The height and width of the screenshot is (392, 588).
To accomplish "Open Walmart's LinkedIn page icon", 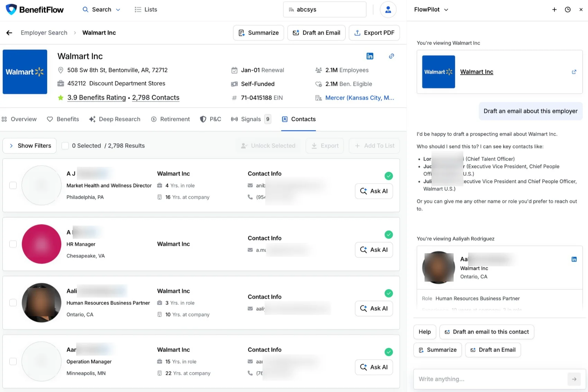I will [x=370, y=56].
